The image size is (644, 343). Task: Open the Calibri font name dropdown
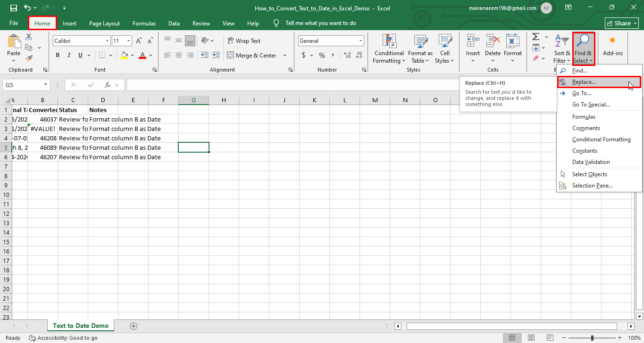(x=107, y=41)
